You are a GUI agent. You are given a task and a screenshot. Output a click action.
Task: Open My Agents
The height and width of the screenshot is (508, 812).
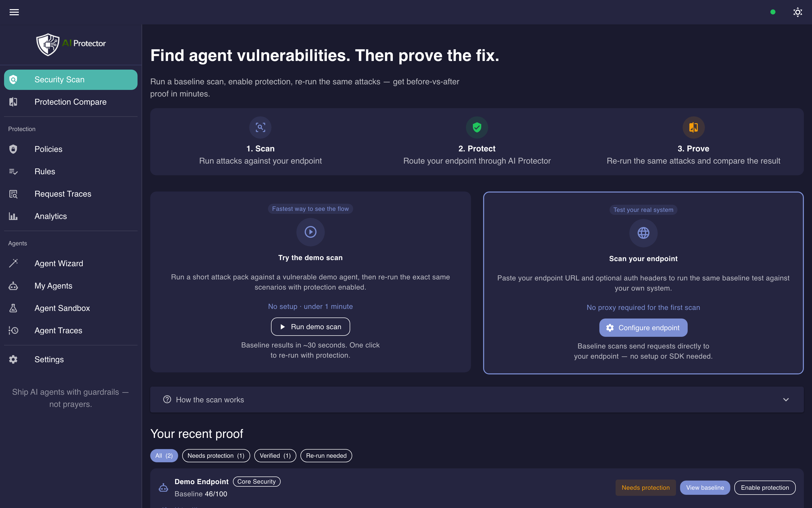[x=71, y=285]
